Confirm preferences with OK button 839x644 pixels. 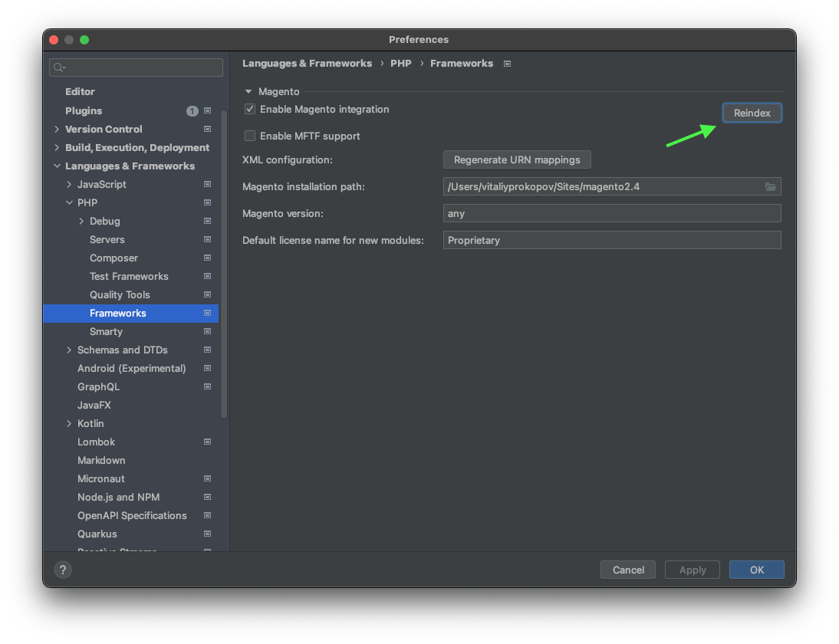point(757,570)
